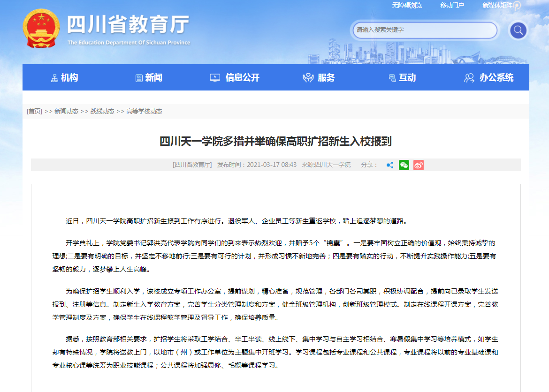Open the 无障碍浏览 accessibility link
The image size is (549, 392).
tap(406, 5)
